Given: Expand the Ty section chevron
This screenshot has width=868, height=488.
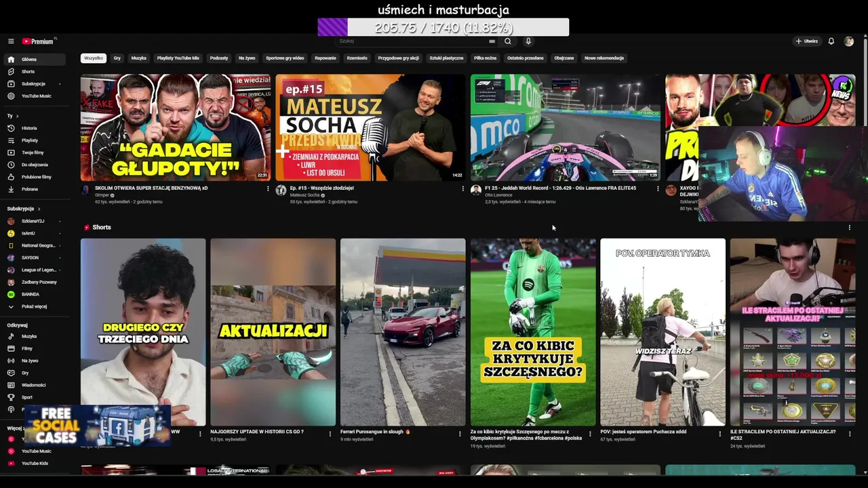Looking at the screenshot, I should pos(18,116).
